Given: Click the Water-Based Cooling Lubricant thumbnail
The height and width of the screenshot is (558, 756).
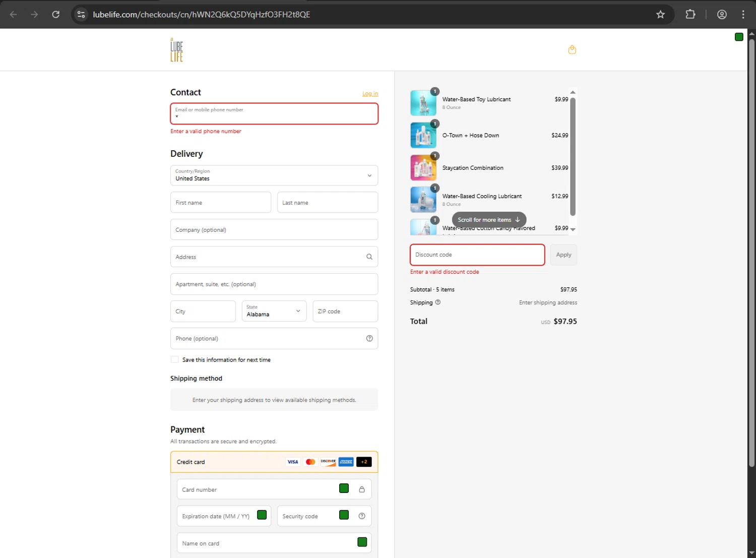Looking at the screenshot, I should [x=423, y=200].
